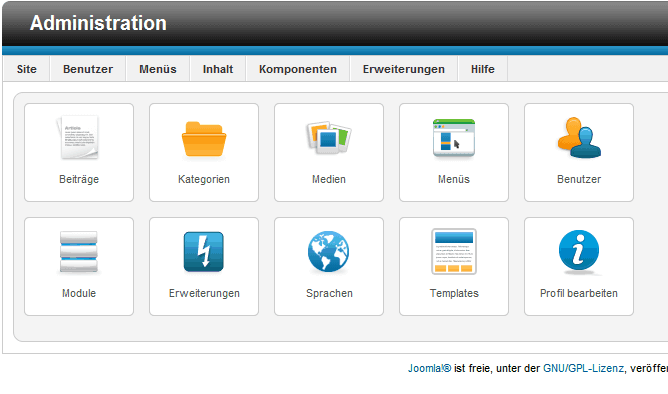Follow the GNU/GPL-Lizenz link
This screenshot has width=668, height=394.
tap(583, 368)
